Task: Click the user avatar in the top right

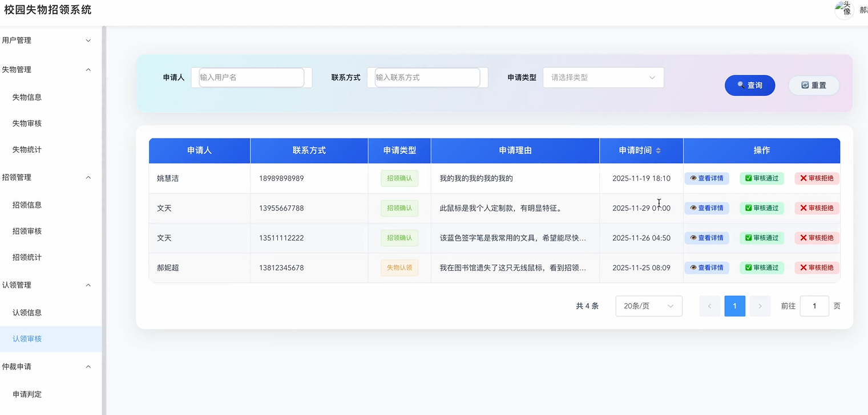Action: (843, 10)
